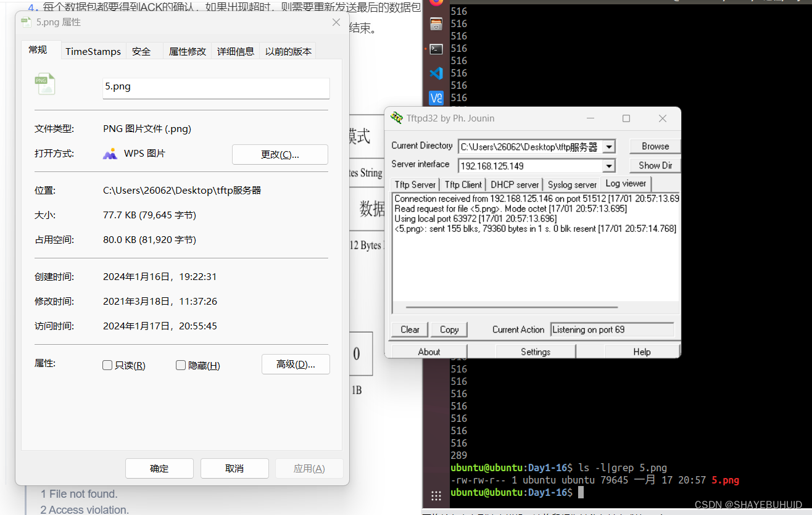Open VS Code from the taskbar
The image size is (812, 515).
coord(436,73)
